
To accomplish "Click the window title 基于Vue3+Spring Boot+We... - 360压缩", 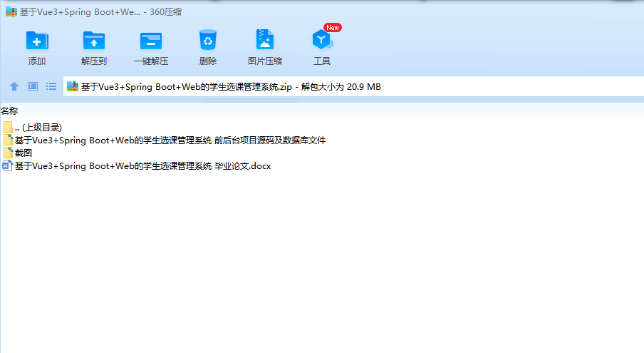I will (100, 12).
